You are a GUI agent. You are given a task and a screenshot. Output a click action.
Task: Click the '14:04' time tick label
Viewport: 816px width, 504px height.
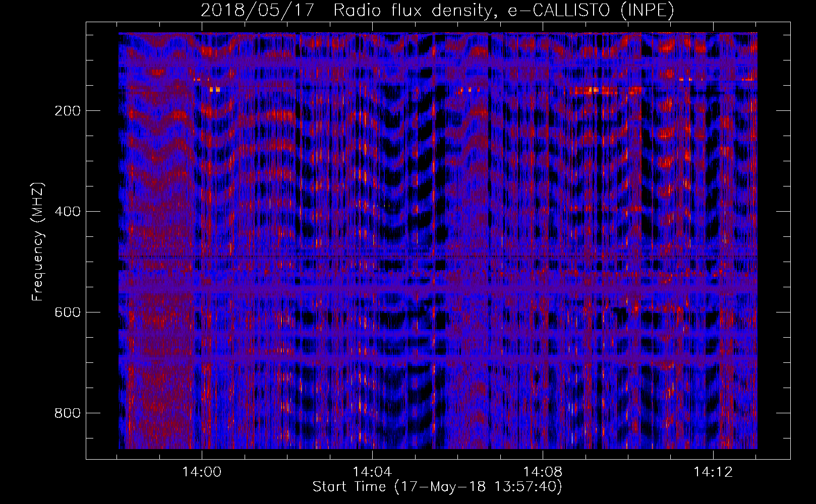tap(372, 472)
